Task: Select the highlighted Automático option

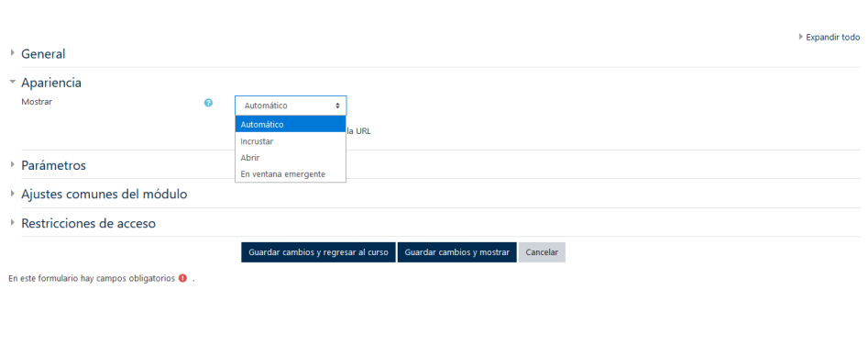Action: (291, 124)
